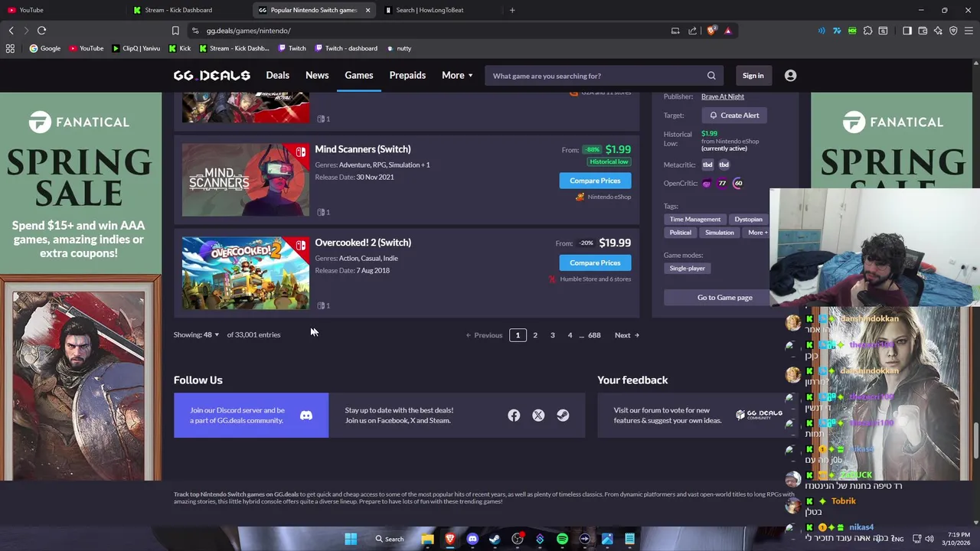Open the browser hamburger menu
Screen dimensions: 980x551
point(969,31)
